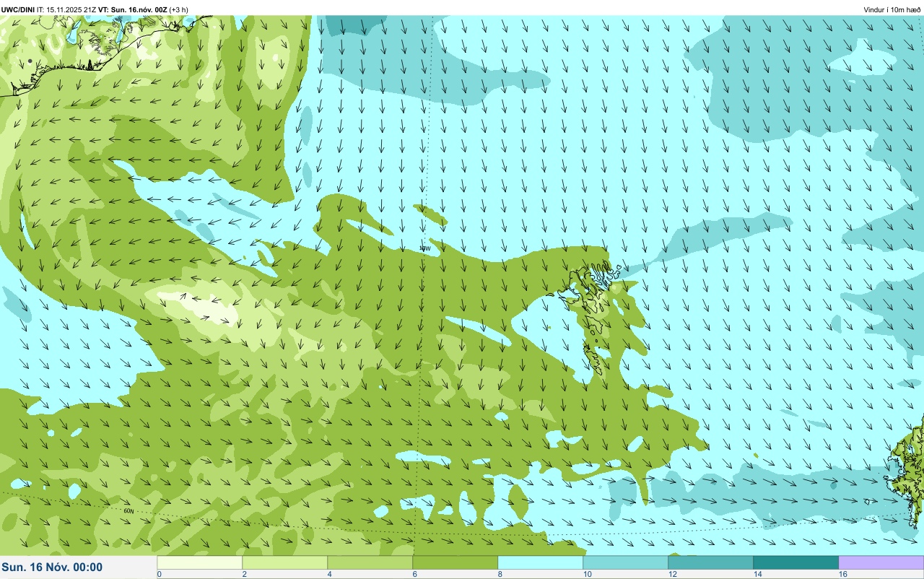924x579 pixels.
Task: Click legend scale value '6'
Action: [x=414, y=575]
